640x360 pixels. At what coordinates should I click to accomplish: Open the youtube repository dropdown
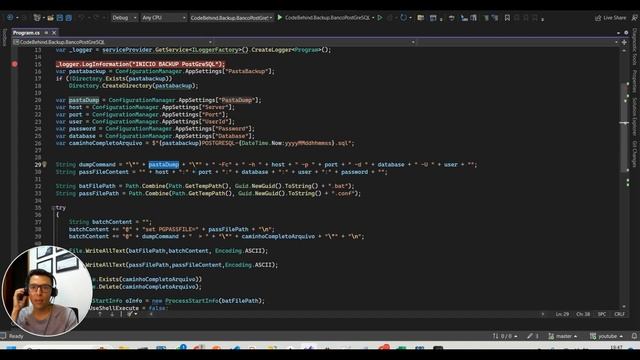(x=606, y=336)
